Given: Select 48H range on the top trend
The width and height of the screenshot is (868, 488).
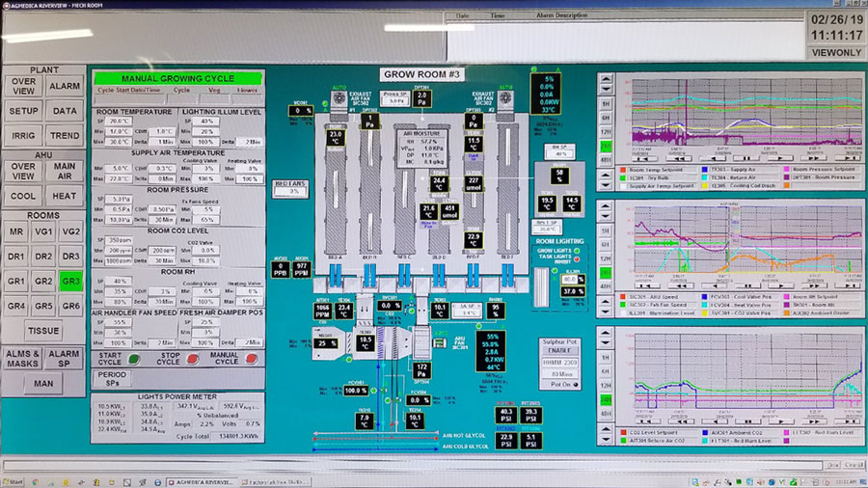Looking at the screenshot, I should click(607, 160).
